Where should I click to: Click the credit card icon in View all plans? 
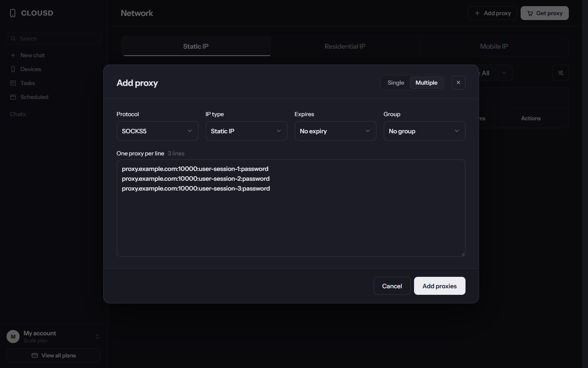[35, 355]
